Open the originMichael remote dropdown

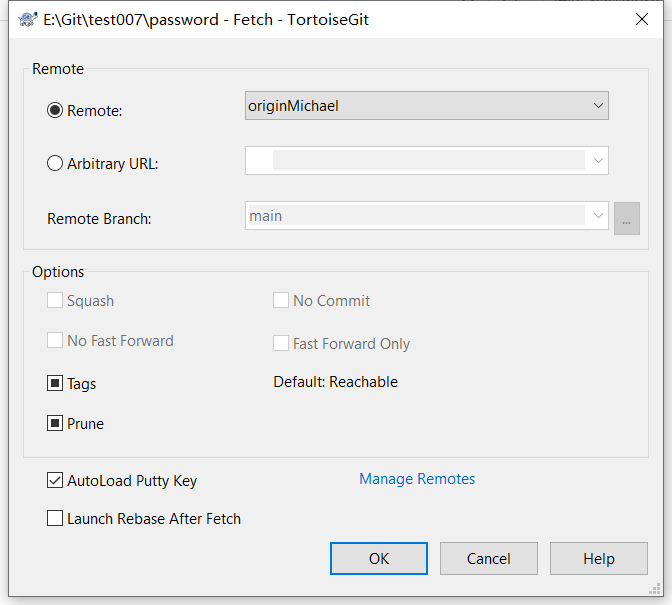426,105
